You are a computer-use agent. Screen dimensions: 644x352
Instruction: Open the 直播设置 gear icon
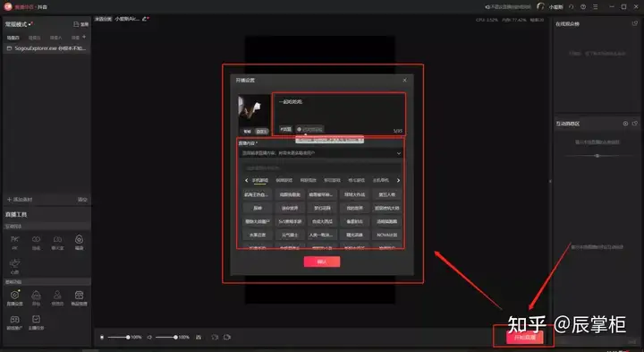point(15,297)
